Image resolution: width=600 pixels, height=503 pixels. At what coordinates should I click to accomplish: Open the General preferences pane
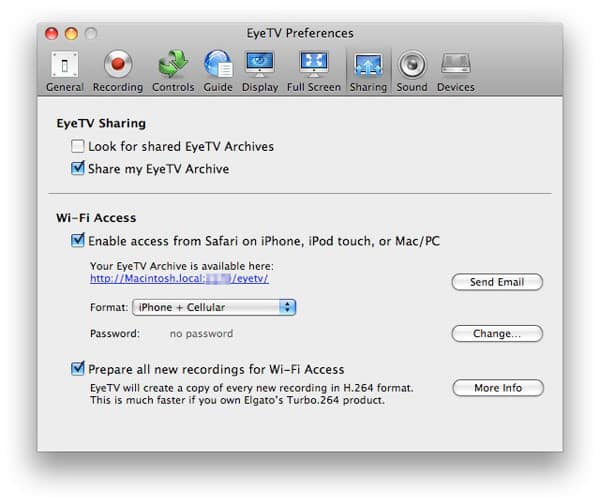(x=65, y=72)
